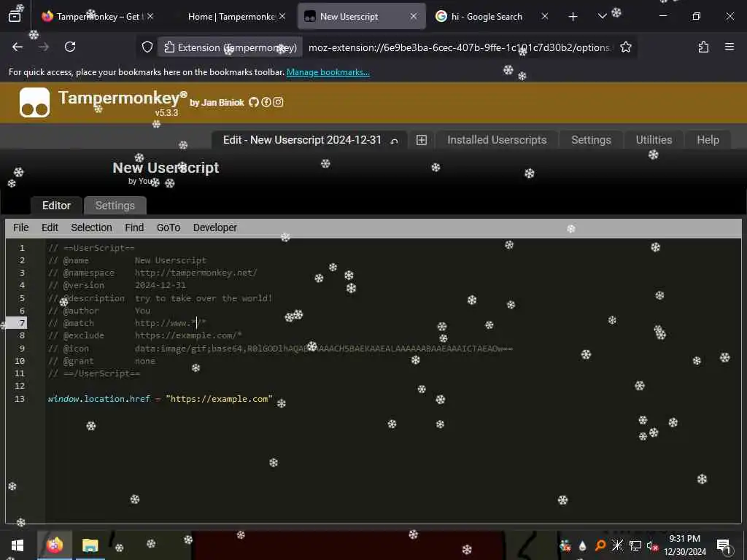Click the Tampermonkey logo icon
This screenshot has height=560, width=747.
(x=34, y=102)
